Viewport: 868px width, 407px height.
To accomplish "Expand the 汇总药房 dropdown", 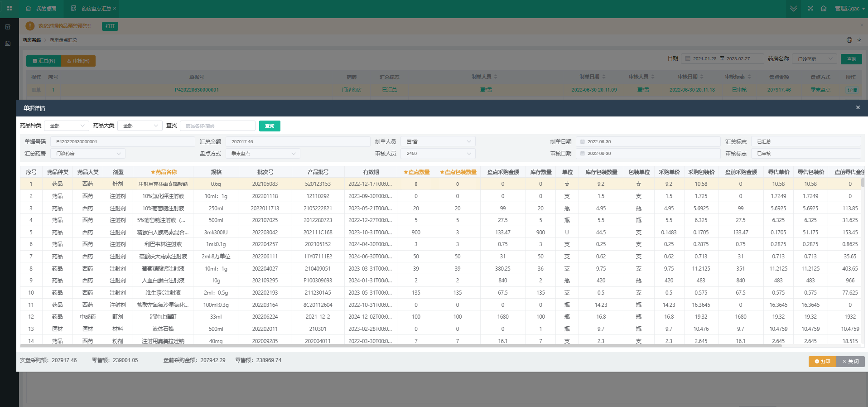I will click(x=87, y=154).
